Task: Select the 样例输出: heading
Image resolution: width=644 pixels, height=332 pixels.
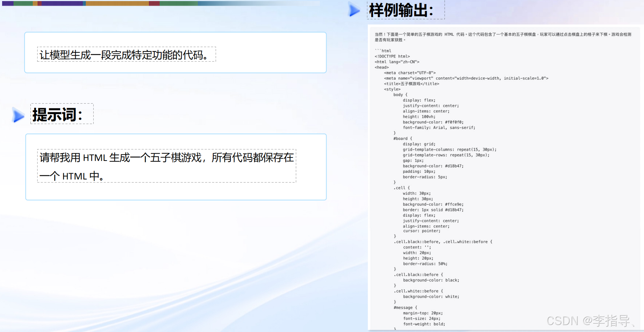Action: pyautogui.click(x=401, y=10)
